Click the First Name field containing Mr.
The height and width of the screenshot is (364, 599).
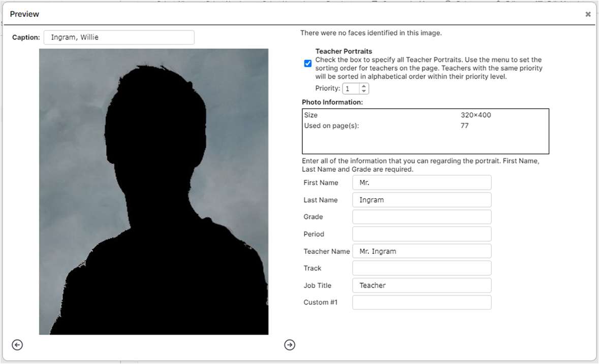[x=422, y=183]
